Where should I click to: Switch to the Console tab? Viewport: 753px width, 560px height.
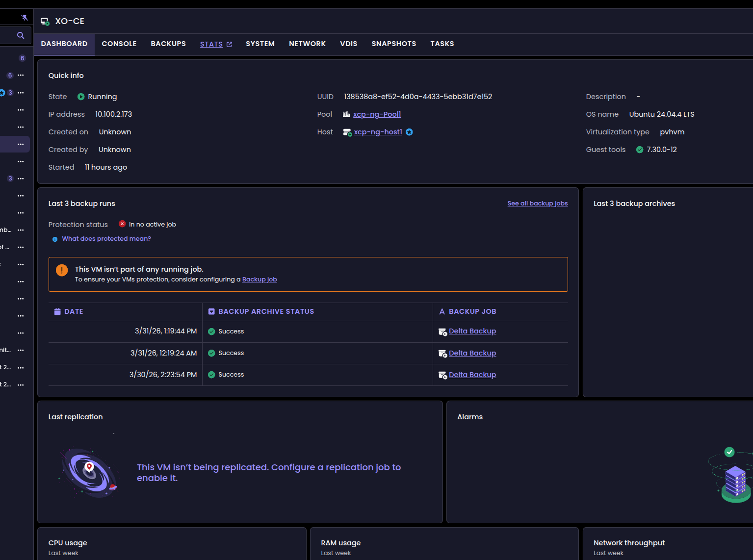(x=119, y=44)
